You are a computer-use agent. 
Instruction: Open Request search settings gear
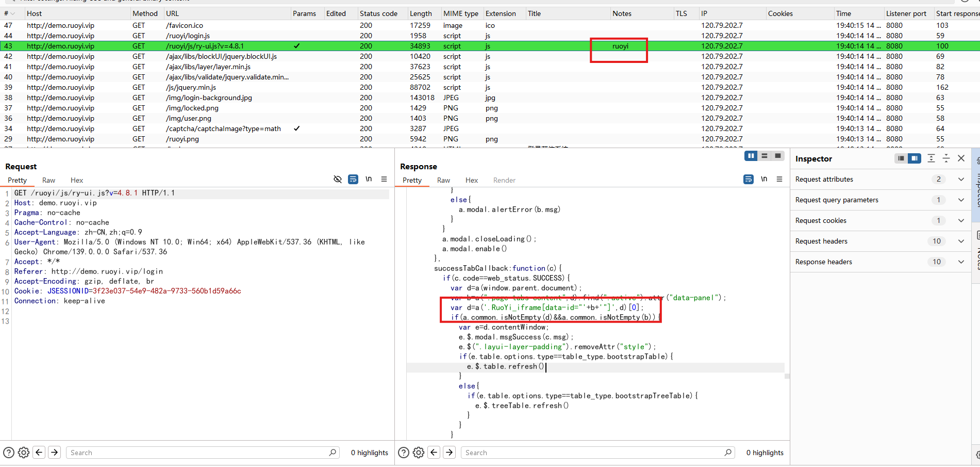[24, 453]
